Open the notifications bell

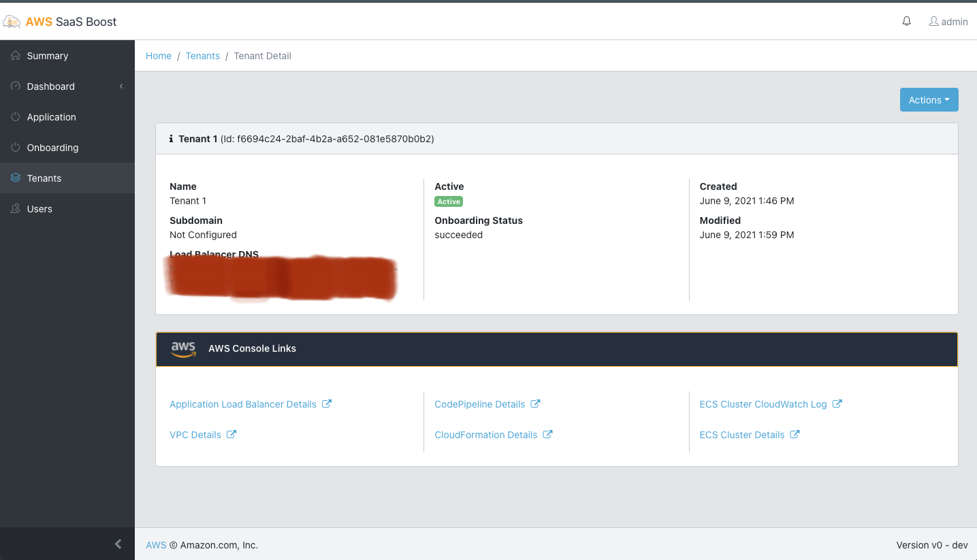[x=906, y=22]
